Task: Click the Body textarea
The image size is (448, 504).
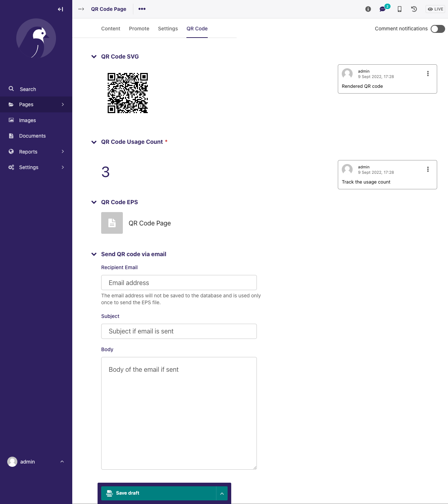Action: (179, 413)
